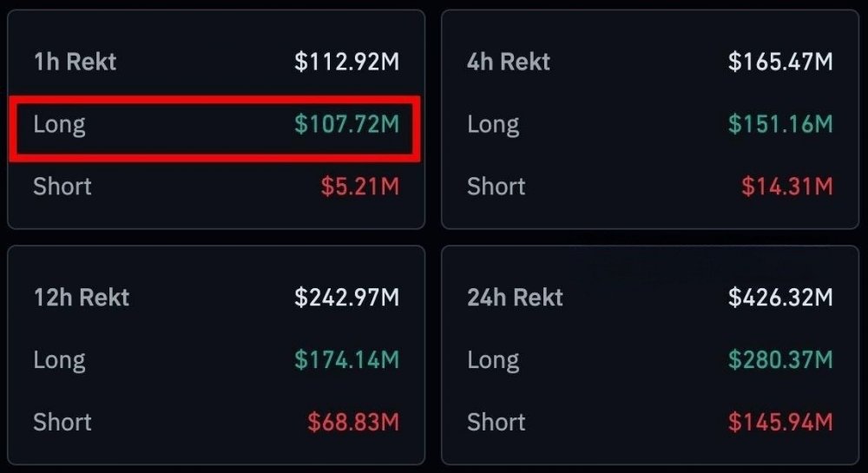Click the Long label in 1h Rekt card
868x473 pixels.
[59, 125]
